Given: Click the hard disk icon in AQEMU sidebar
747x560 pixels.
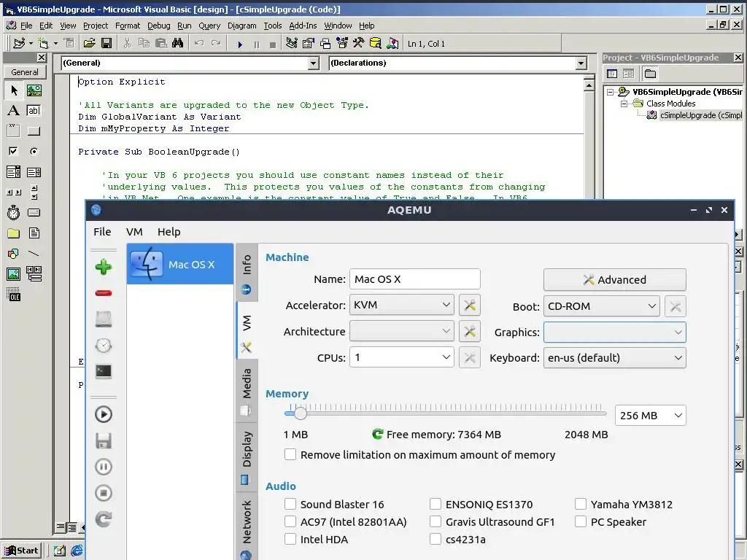Looking at the screenshot, I should click(x=104, y=319).
